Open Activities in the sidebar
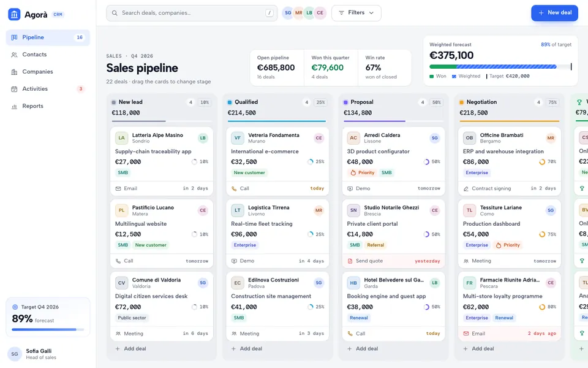Screen dimensions: 588x368 (x=48, y=89)
